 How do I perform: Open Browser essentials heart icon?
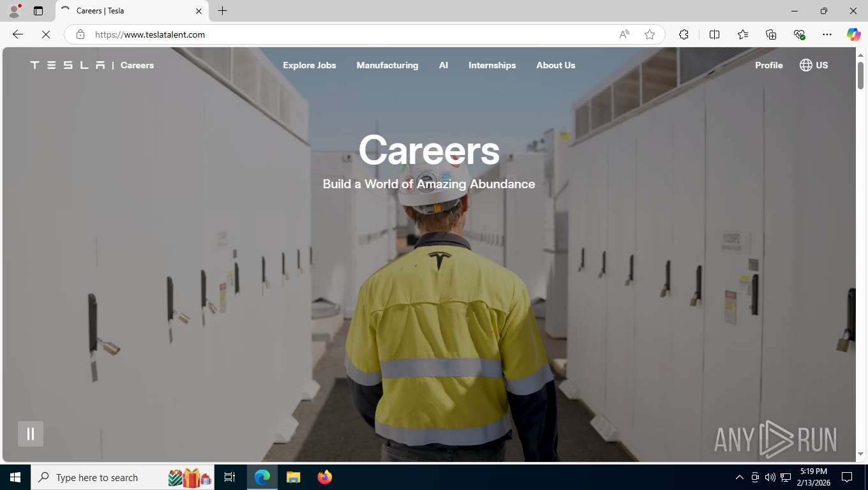(799, 34)
